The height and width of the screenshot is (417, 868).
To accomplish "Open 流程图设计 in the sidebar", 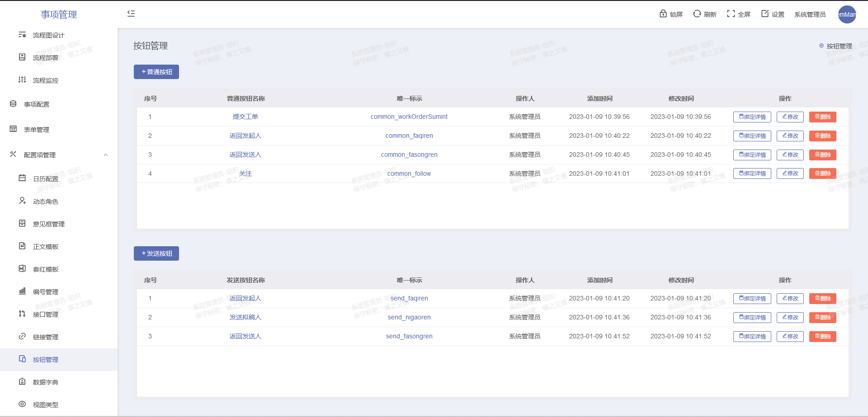I will [x=48, y=35].
